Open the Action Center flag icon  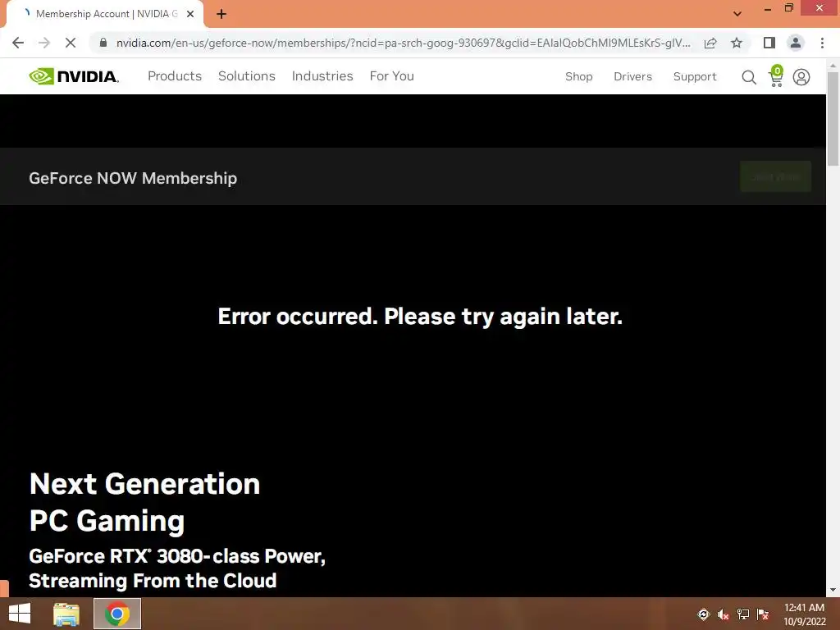[x=763, y=614]
